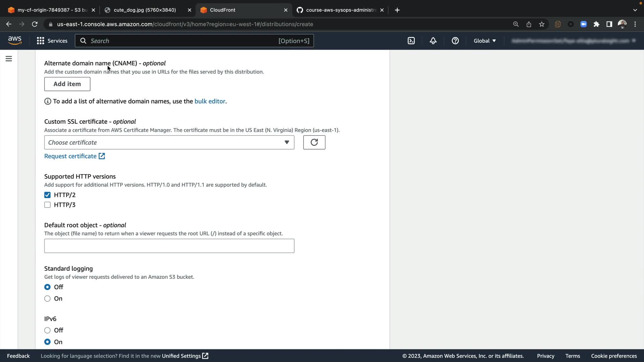This screenshot has height=362, width=644.
Task: Set IPv6 to Off
Action: [47, 330]
